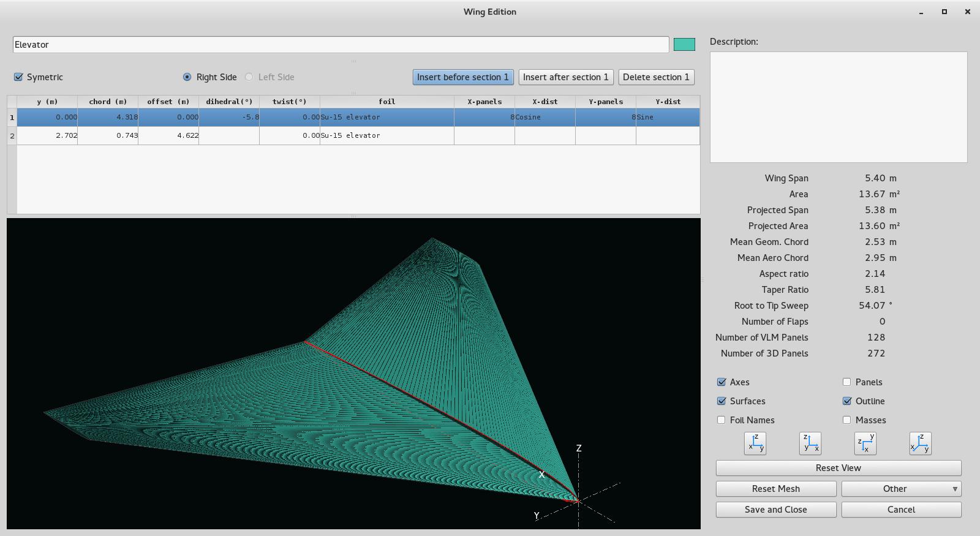Screen dimensions: 980x536
Task: Minimize the Wing Edition window
Action: 921,12
